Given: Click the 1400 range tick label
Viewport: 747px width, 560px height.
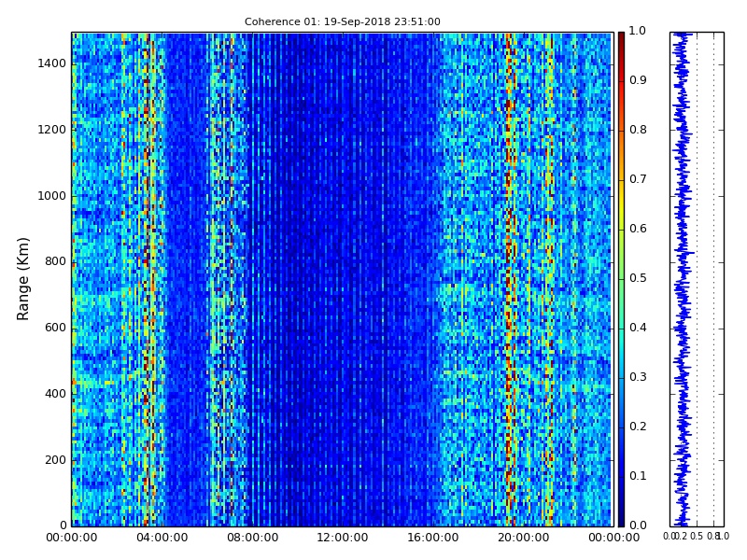Looking at the screenshot, I should point(52,63).
